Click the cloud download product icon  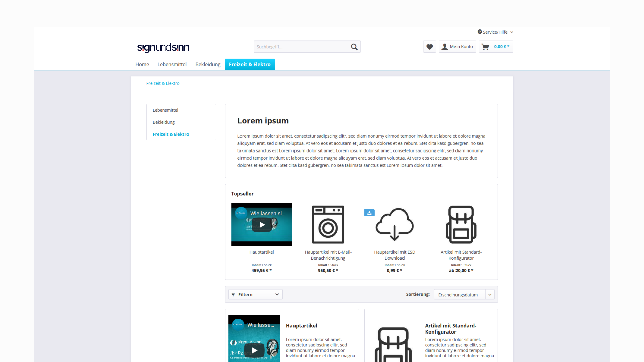tap(395, 225)
